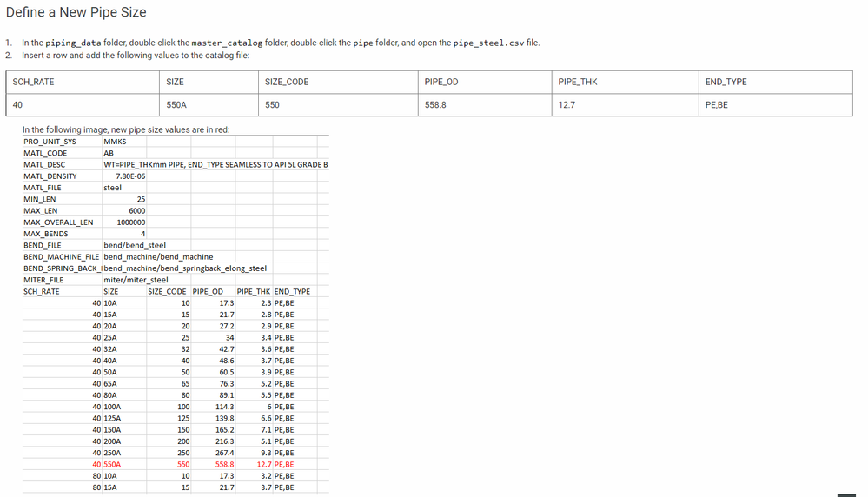This screenshot has width=868, height=497.
Task: Click the MATL_DENSITY cell
Action: coord(50,176)
